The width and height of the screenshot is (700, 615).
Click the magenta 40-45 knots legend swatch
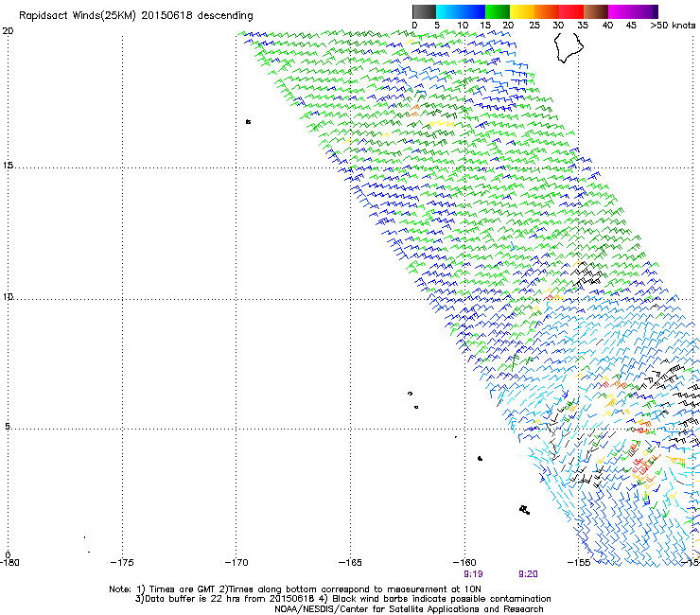tap(621, 11)
